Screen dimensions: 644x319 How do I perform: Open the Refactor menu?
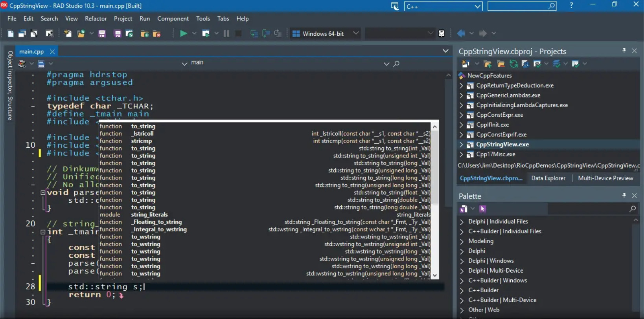(96, 18)
